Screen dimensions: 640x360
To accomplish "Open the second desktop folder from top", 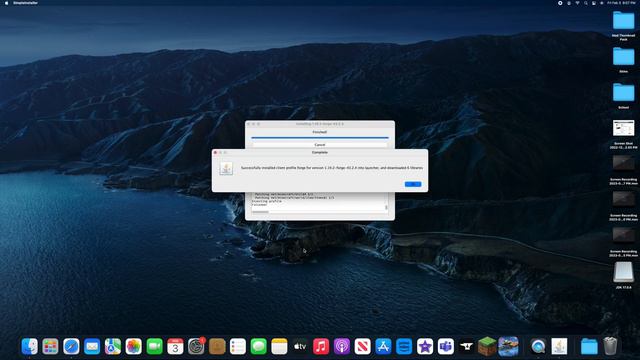I will [624, 56].
